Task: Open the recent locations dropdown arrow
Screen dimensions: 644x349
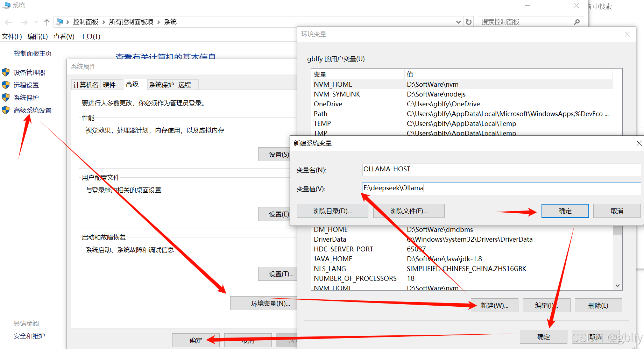Action: pyautogui.click(x=36, y=22)
